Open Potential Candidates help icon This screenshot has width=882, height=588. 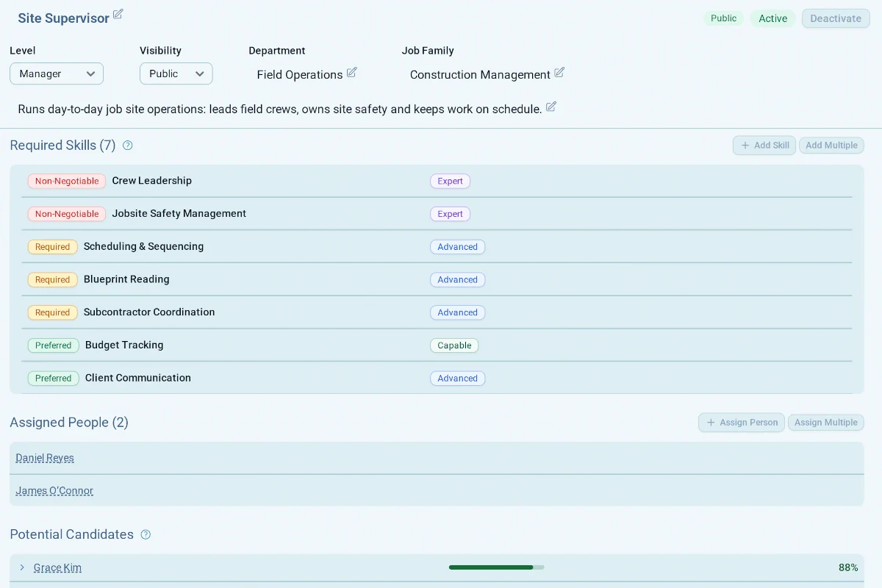point(146,534)
